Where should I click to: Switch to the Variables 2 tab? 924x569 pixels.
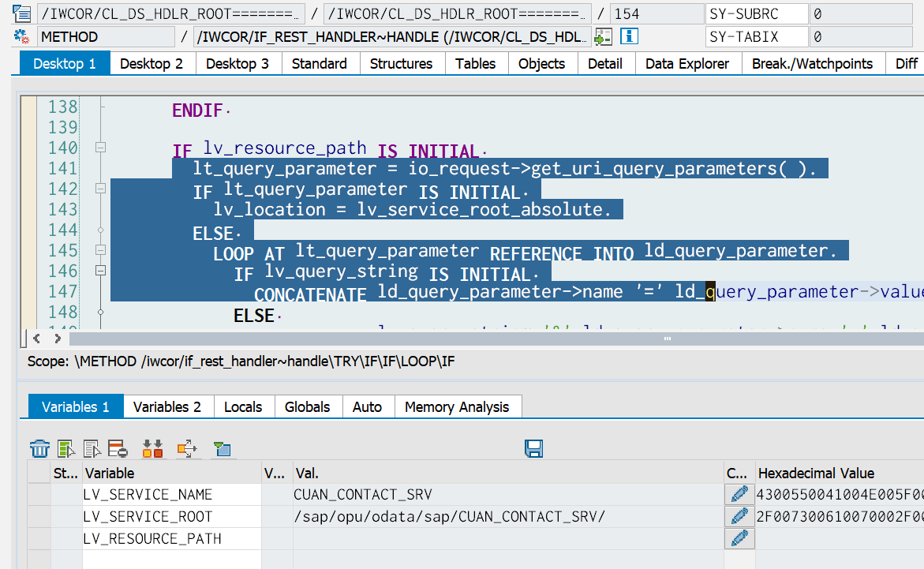coord(167,406)
